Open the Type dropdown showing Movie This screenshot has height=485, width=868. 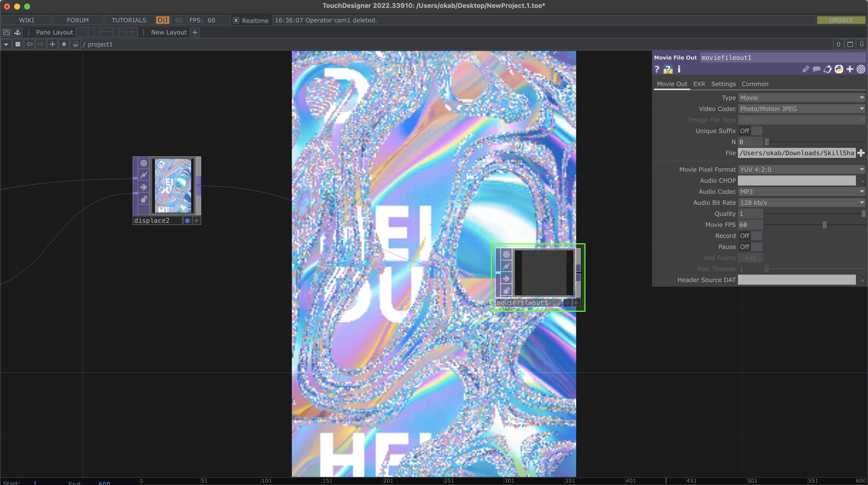802,98
